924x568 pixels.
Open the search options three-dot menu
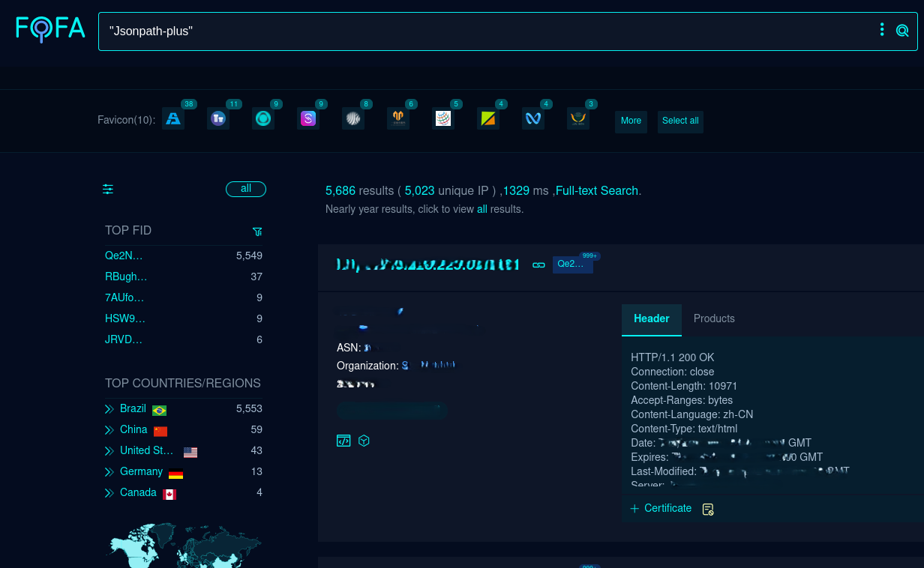point(882,30)
